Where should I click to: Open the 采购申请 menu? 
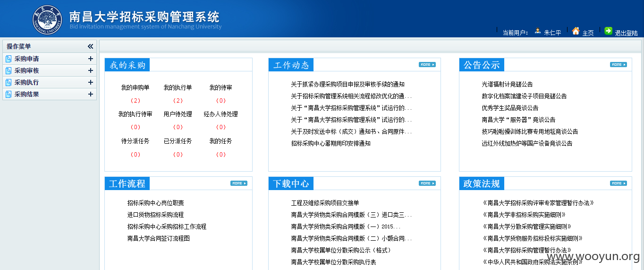coord(27,59)
